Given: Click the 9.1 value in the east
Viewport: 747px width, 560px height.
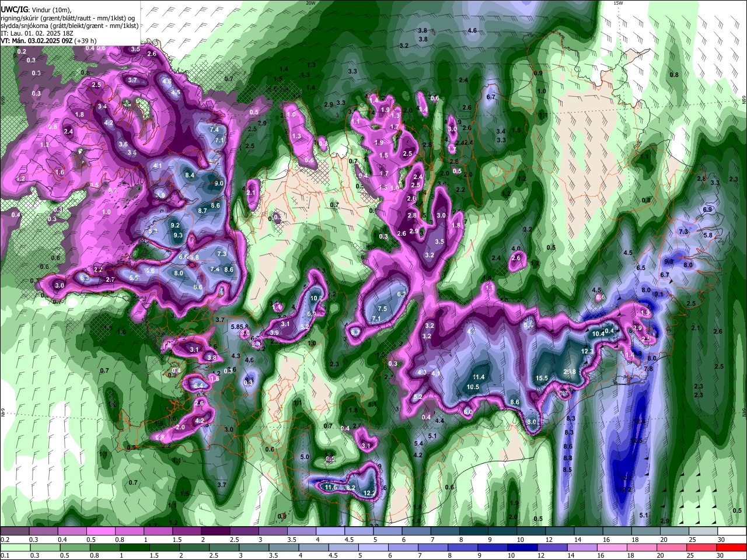Looking at the screenshot, I should (659, 295).
